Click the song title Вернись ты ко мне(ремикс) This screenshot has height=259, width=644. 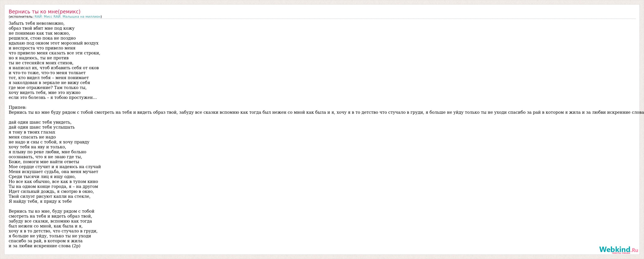45,12
